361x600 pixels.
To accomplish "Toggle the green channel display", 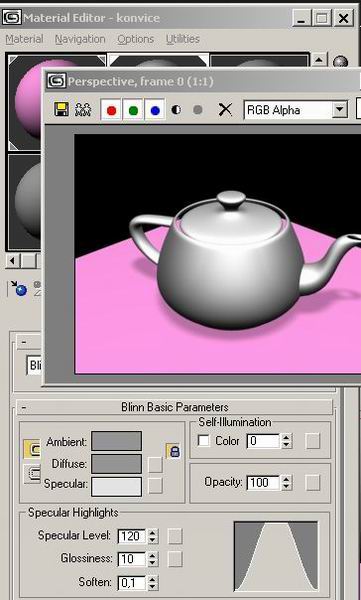I will click(133, 110).
